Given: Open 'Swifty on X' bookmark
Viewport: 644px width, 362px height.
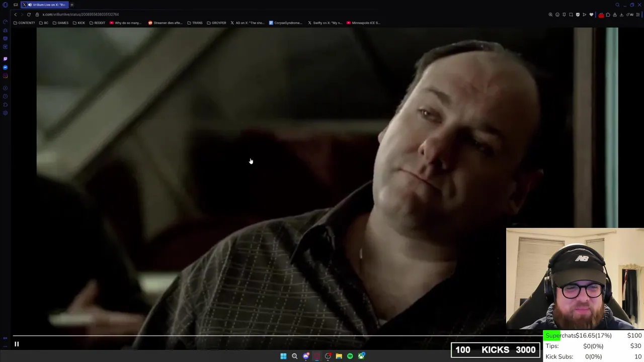Looking at the screenshot, I should tap(325, 23).
